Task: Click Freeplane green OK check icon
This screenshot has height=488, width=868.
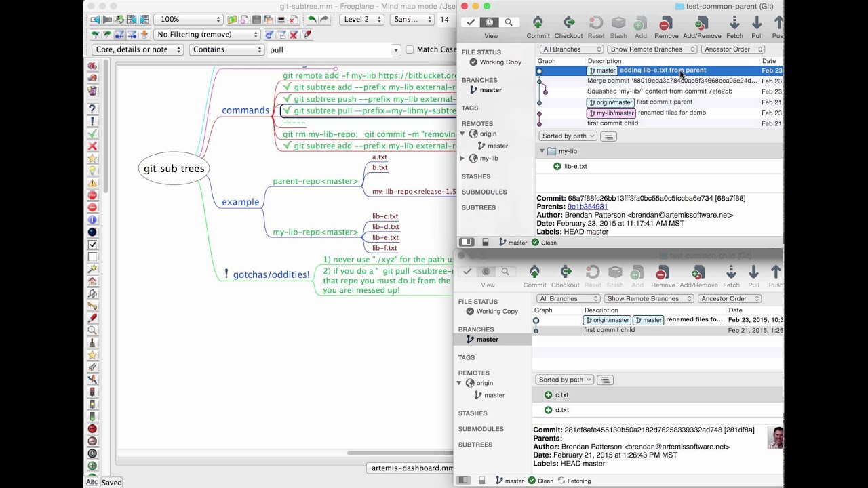Action: point(92,134)
